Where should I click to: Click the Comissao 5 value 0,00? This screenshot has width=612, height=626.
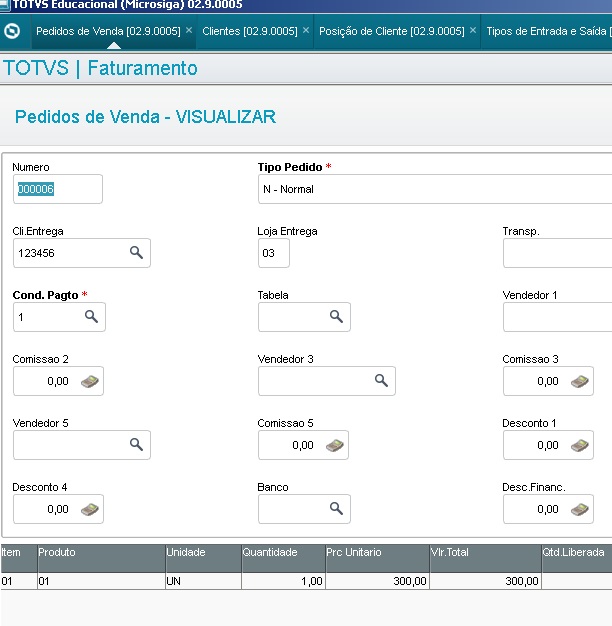tap(303, 445)
